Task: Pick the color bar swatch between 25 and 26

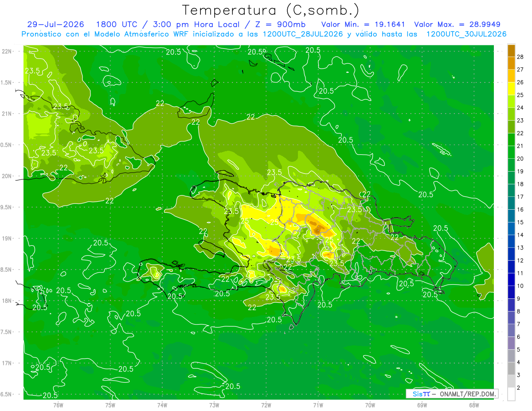Action: click(x=511, y=89)
